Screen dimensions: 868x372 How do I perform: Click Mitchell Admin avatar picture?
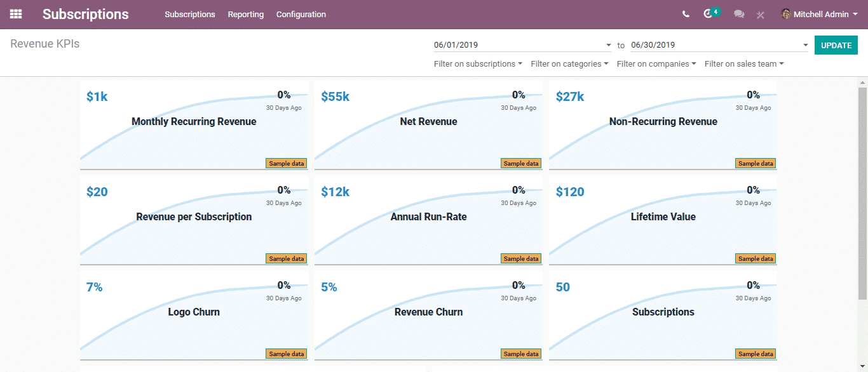tap(786, 14)
